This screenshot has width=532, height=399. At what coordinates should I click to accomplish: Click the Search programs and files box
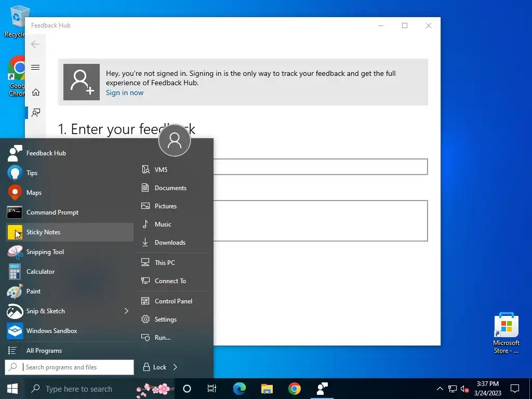(x=70, y=367)
